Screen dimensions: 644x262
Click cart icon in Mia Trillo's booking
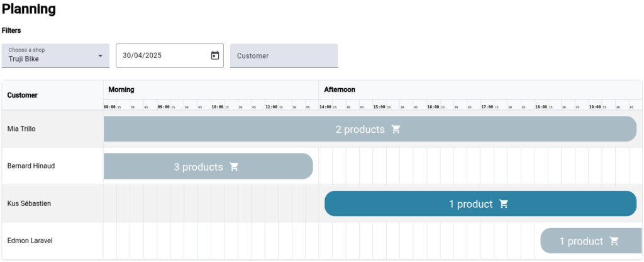coord(396,129)
